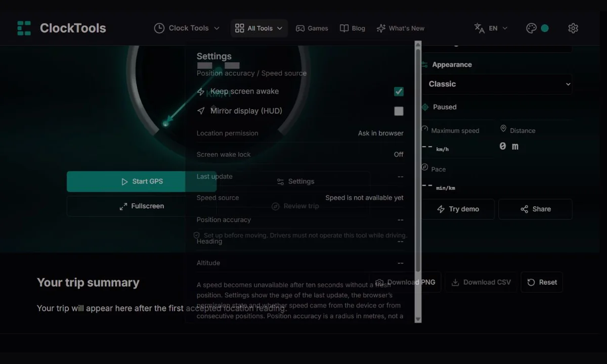
Task: Click the Start GPS button
Action: (x=142, y=181)
